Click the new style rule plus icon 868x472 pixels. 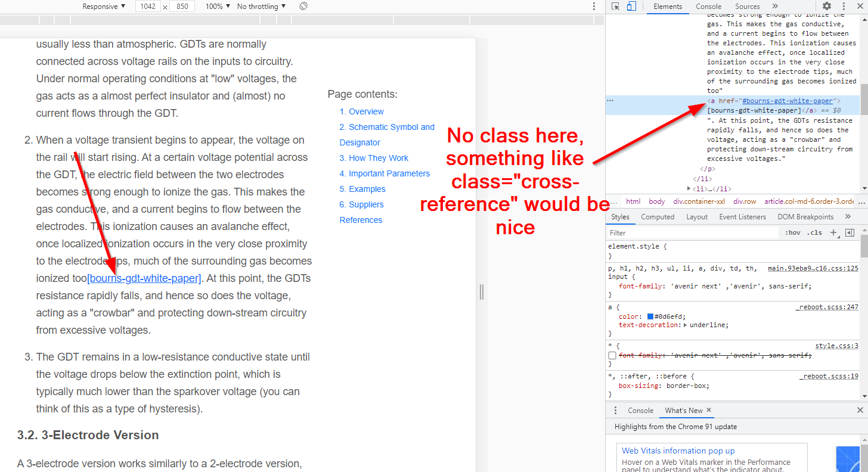tap(833, 232)
